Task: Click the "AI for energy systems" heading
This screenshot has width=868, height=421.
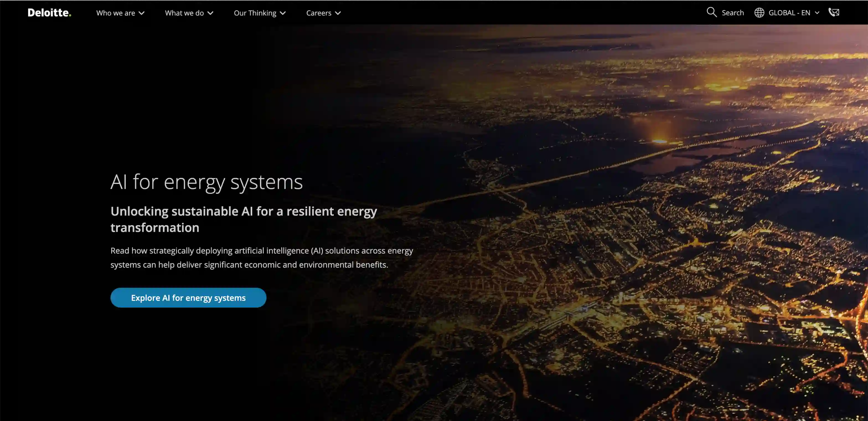Action: (206, 182)
